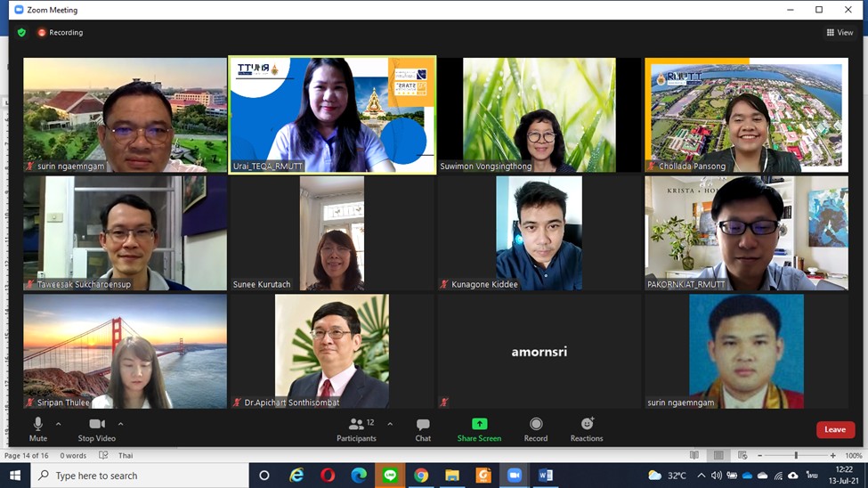Image resolution: width=868 pixels, height=488 pixels.
Task: Select Suwimon Vongsingthong video tile
Action: click(539, 115)
